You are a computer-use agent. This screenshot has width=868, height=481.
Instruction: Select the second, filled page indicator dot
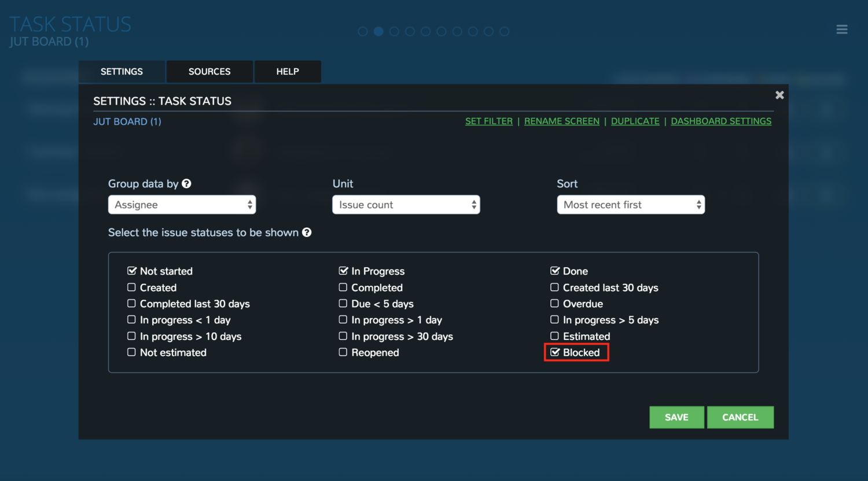click(x=378, y=31)
